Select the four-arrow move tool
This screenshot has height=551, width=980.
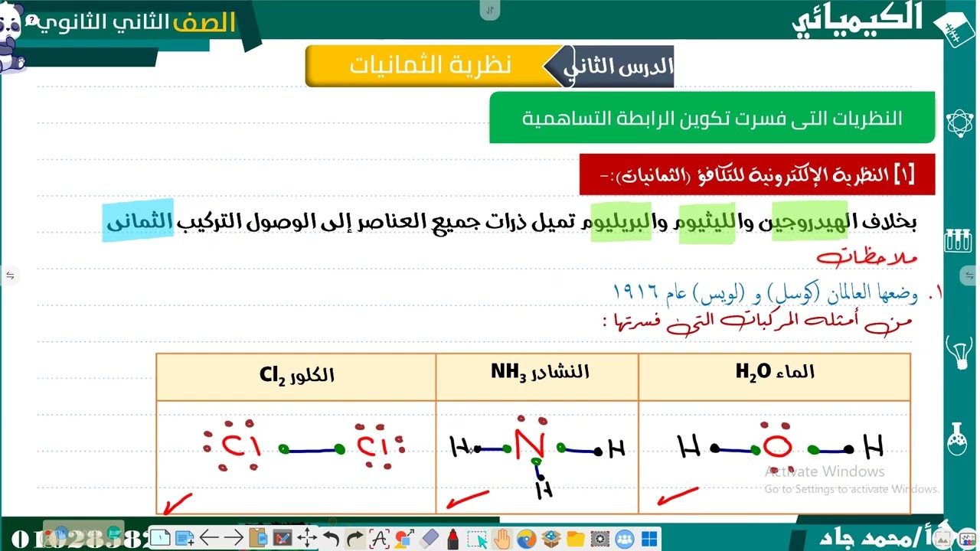click(307, 539)
